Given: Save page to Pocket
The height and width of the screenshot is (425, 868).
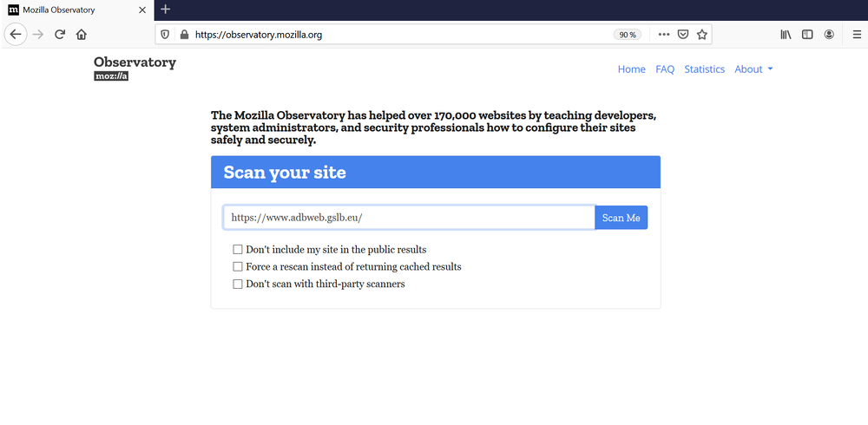Looking at the screenshot, I should click(x=683, y=35).
